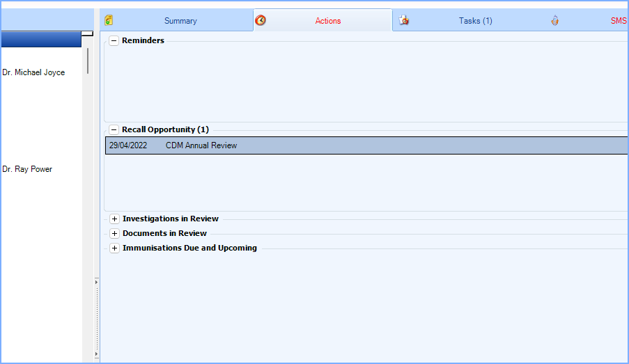Click the SMS tab bell icon

554,20
